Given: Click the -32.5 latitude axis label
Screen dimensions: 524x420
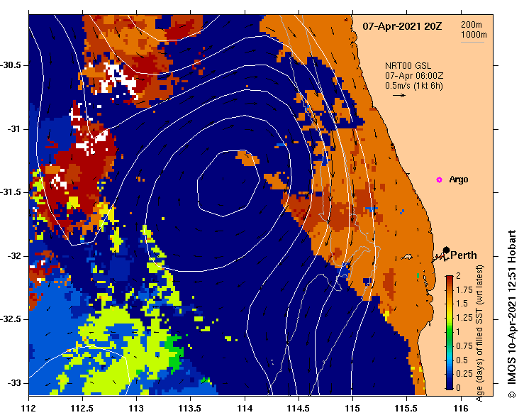Looking at the screenshot, I should pos(11,319).
